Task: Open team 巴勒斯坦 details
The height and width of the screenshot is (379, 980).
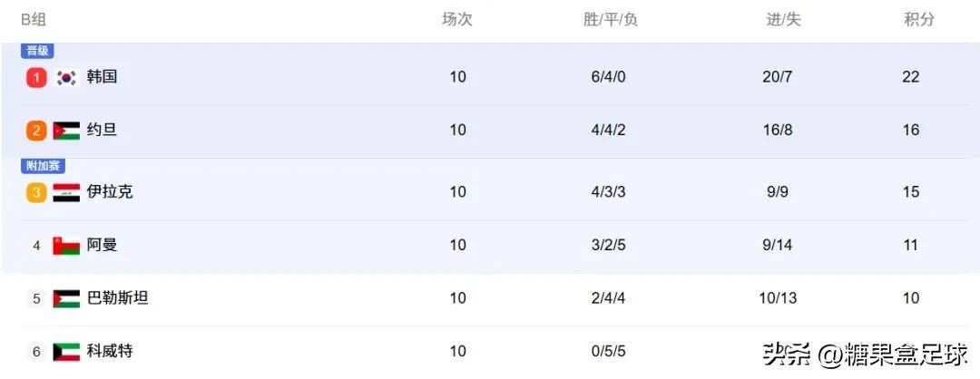Action: 117,297
